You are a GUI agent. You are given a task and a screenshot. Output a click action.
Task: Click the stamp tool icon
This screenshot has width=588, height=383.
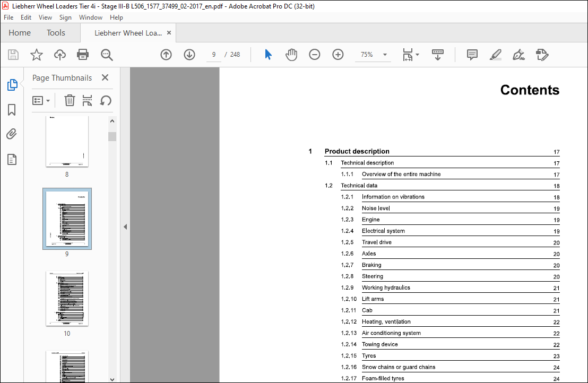(542, 55)
